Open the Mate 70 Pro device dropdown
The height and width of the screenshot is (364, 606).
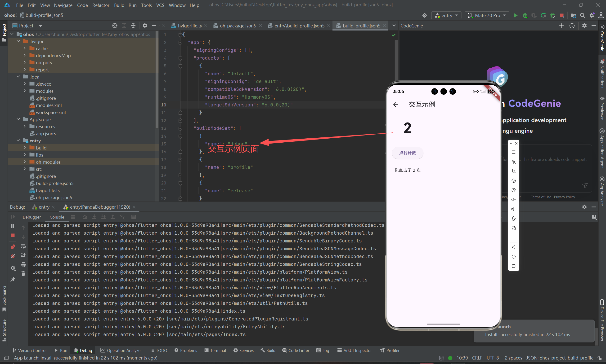[487, 15]
